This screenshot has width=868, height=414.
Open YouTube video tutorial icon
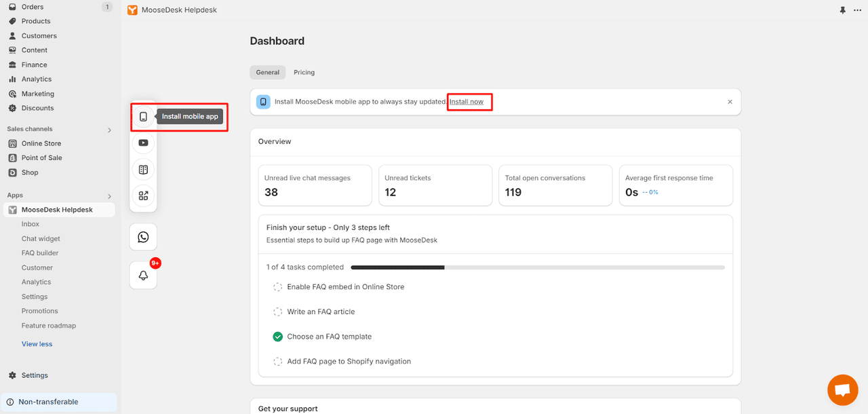[143, 143]
